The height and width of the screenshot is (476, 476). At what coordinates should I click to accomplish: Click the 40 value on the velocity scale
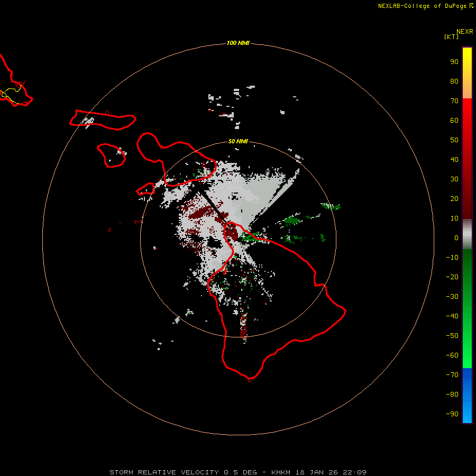tap(454, 159)
